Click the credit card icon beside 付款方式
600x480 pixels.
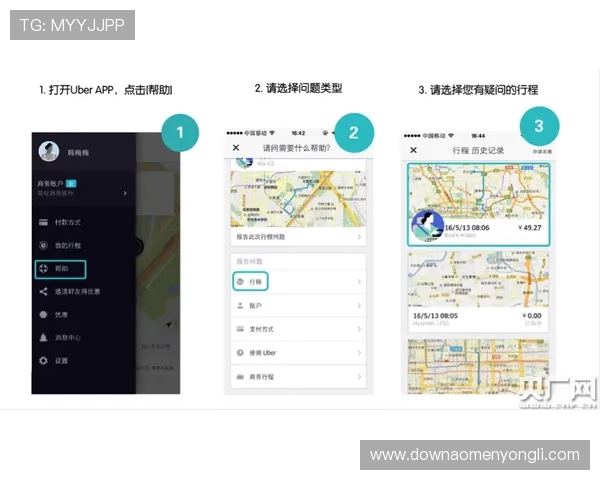pyautogui.click(x=43, y=222)
